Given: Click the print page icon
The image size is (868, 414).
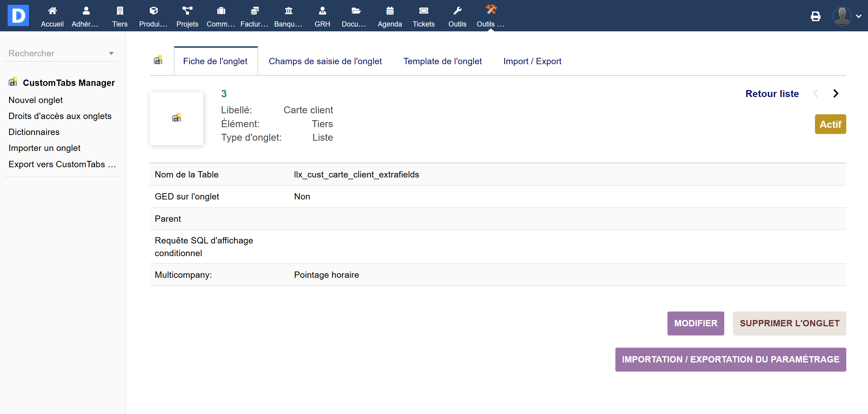Looking at the screenshot, I should (x=816, y=16).
